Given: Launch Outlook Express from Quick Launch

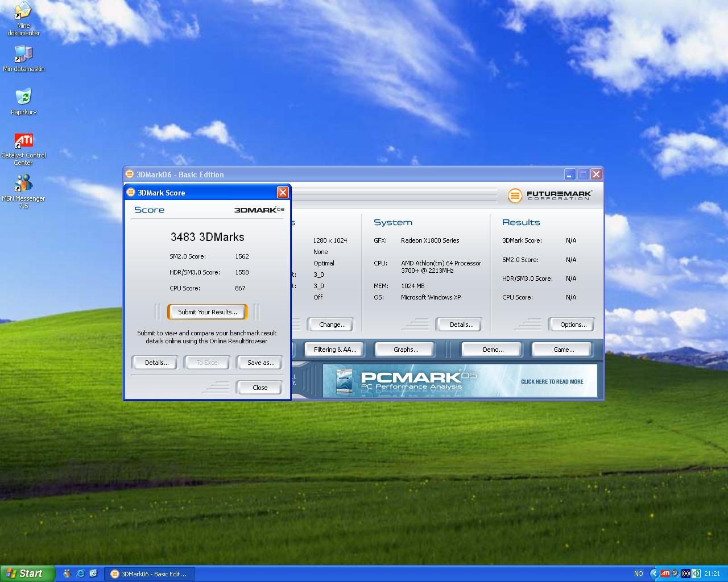Looking at the screenshot, I should (93, 573).
